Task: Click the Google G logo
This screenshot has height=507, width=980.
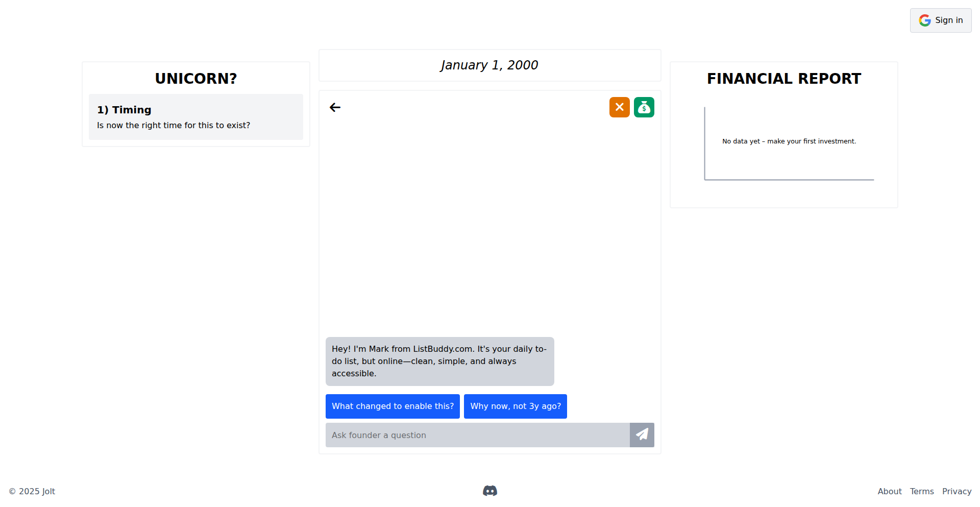Action: tap(924, 20)
